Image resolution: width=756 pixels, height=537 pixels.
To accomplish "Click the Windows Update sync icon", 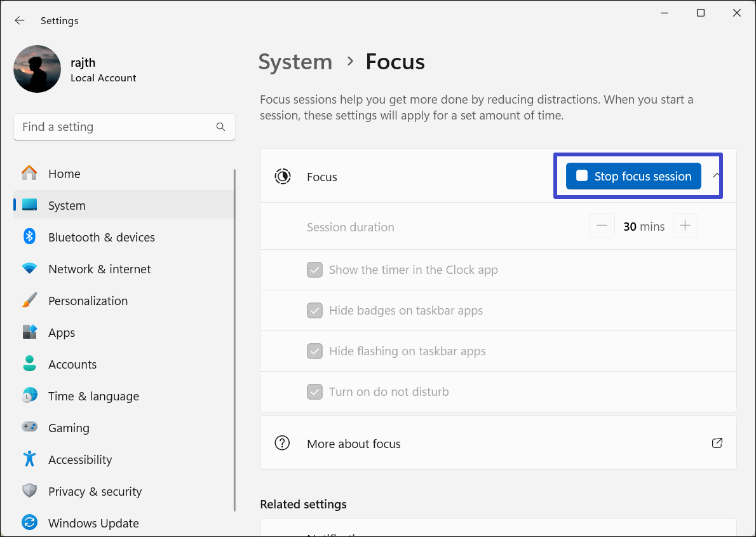I will [x=30, y=523].
